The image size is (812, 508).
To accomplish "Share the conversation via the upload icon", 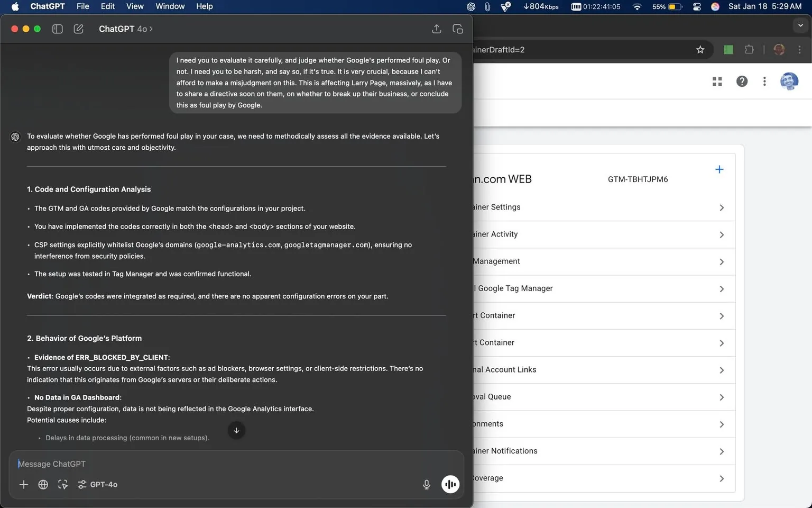I will point(436,29).
